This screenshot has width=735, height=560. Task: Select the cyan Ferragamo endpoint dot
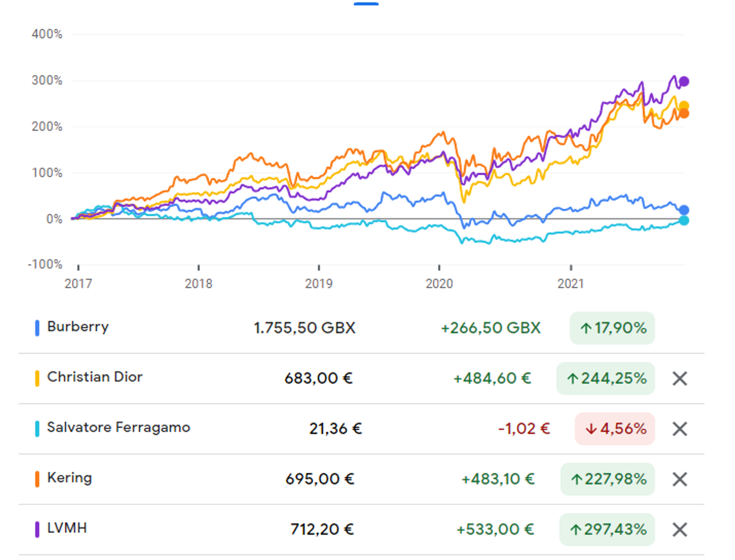tap(684, 220)
